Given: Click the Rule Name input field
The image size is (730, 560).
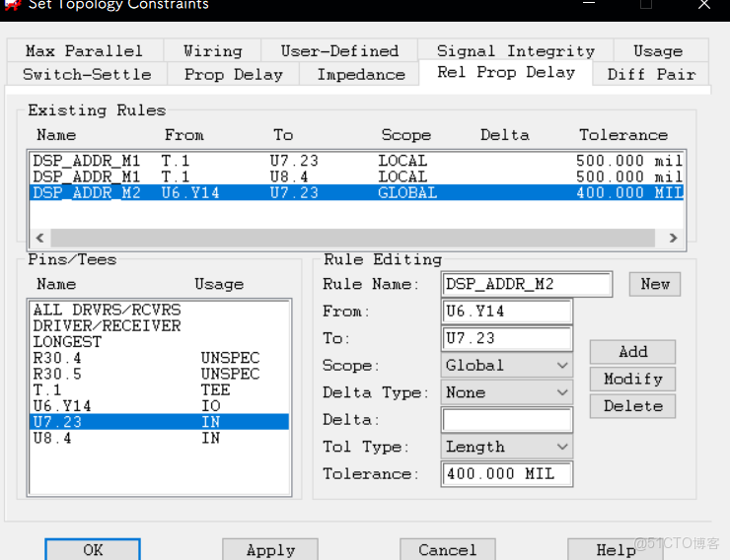Looking at the screenshot, I should tap(526, 284).
